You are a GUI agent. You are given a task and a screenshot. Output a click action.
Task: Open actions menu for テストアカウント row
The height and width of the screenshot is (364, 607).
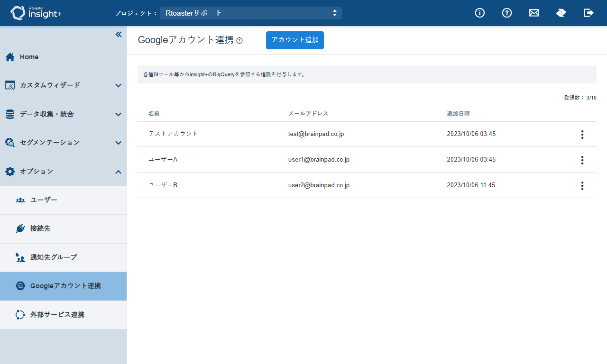582,135
